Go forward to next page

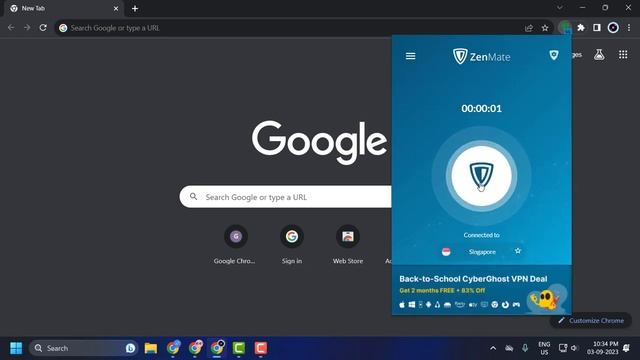pyautogui.click(x=27, y=28)
